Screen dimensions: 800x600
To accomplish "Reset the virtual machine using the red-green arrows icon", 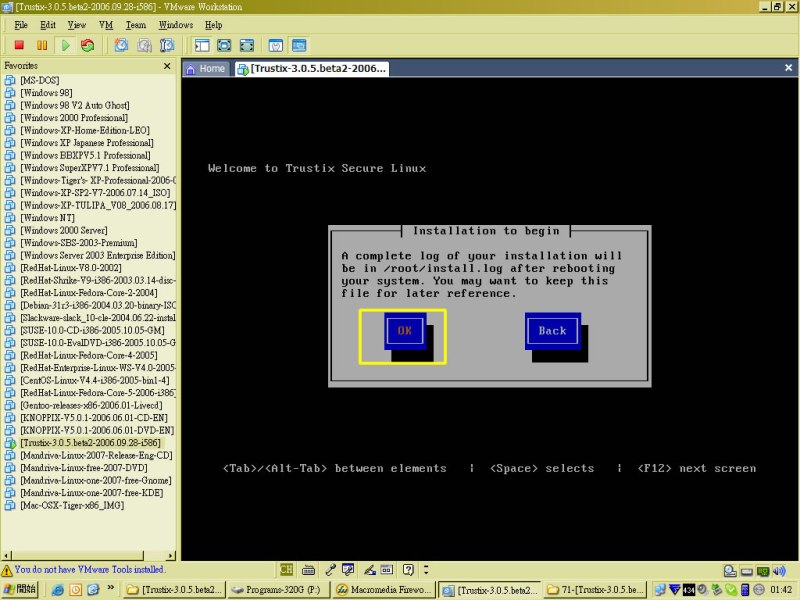I will (88, 45).
